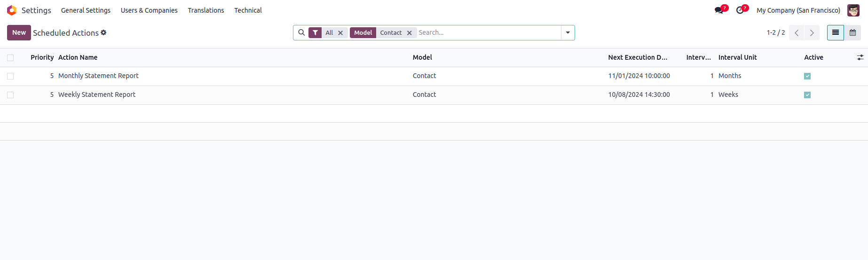Click the search magnifier icon
This screenshot has width=868, height=260.
pos(301,32)
